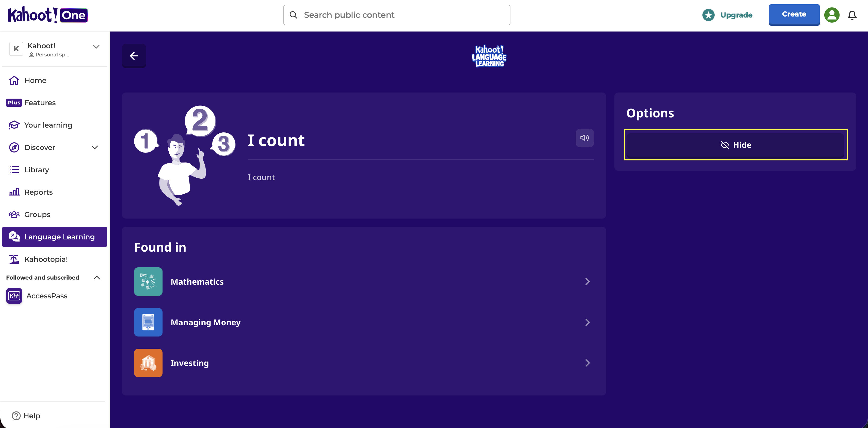The image size is (868, 428).
Task: Click the Upgrade star icon
Action: tap(708, 15)
